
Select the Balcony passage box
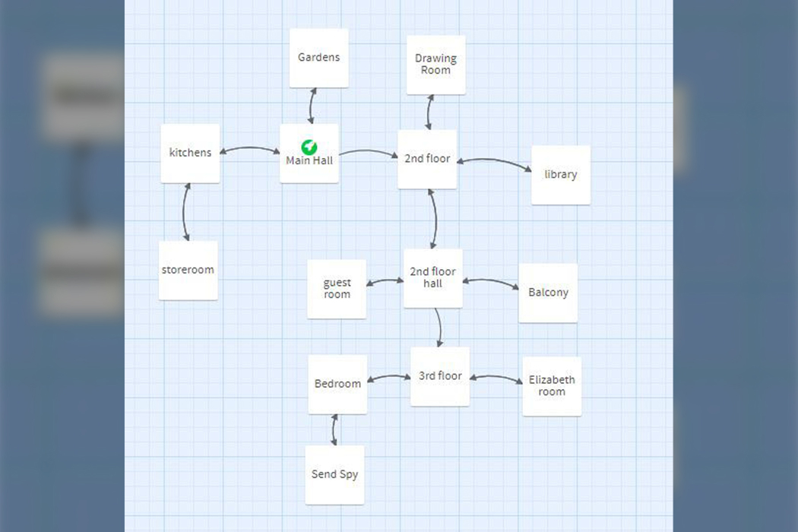point(548,293)
